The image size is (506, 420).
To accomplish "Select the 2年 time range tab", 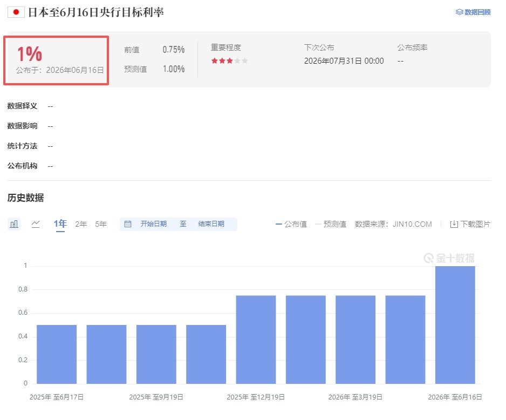I will coord(81,224).
